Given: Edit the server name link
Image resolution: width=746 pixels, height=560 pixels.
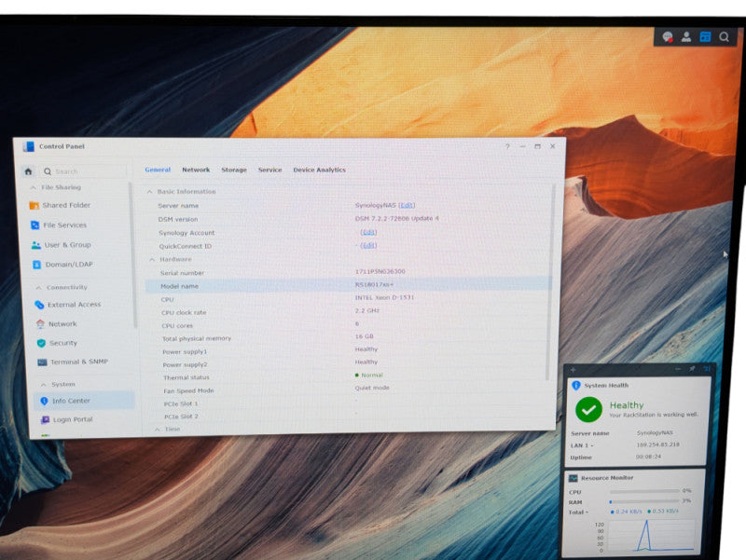Looking at the screenshot, I should click(x=407, y=205).
